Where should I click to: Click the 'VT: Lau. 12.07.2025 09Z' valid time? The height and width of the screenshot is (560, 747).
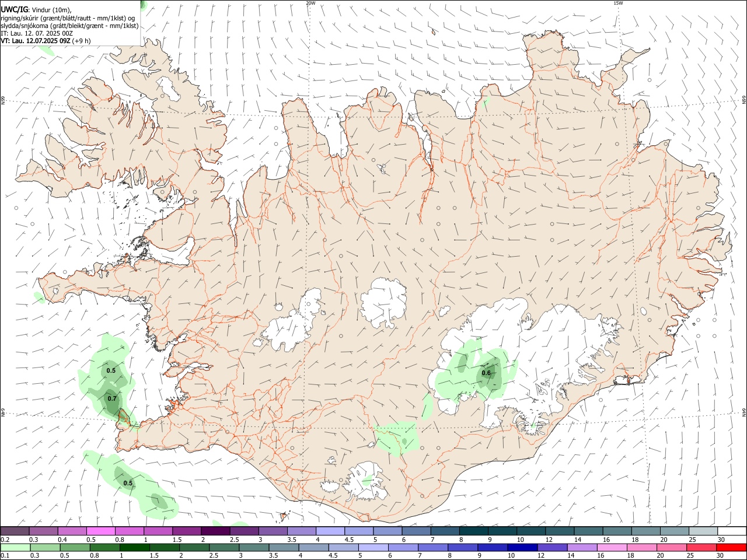(x=36, y=41)
